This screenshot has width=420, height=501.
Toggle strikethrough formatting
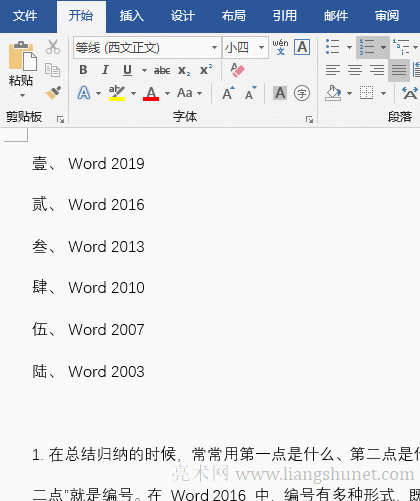162,70
